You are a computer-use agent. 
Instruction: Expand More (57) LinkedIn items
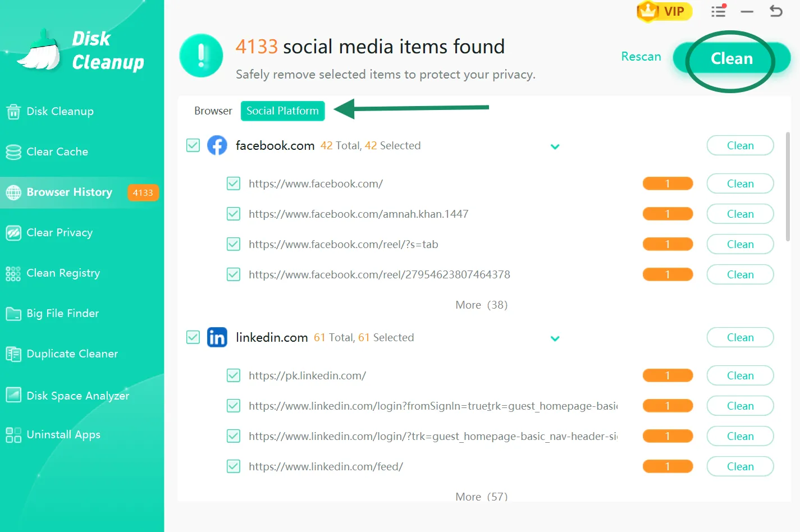coord(482,496)
